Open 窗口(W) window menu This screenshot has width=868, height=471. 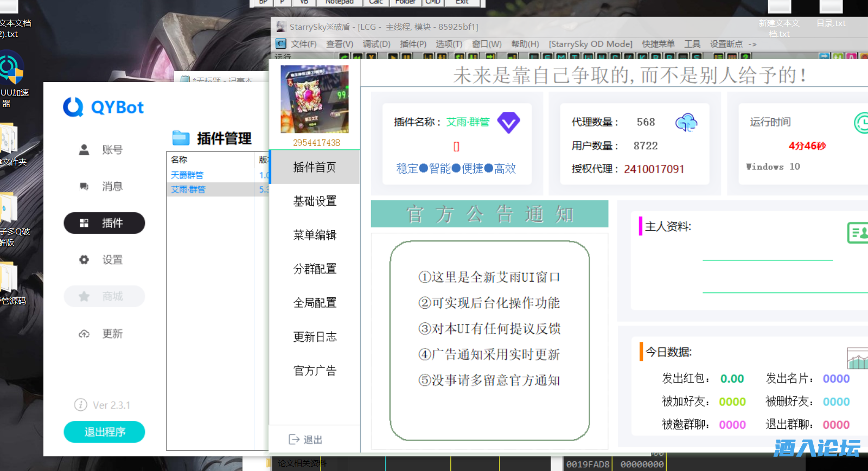487,44
